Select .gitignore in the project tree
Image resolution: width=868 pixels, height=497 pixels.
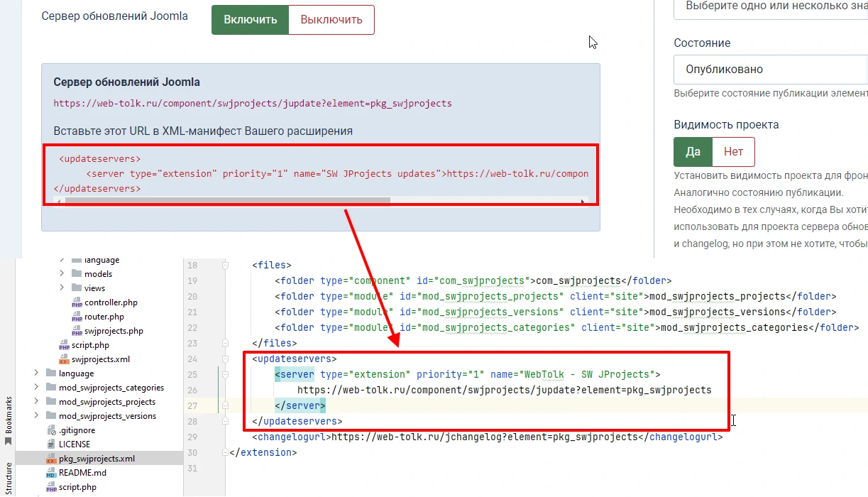pos(77,430)
